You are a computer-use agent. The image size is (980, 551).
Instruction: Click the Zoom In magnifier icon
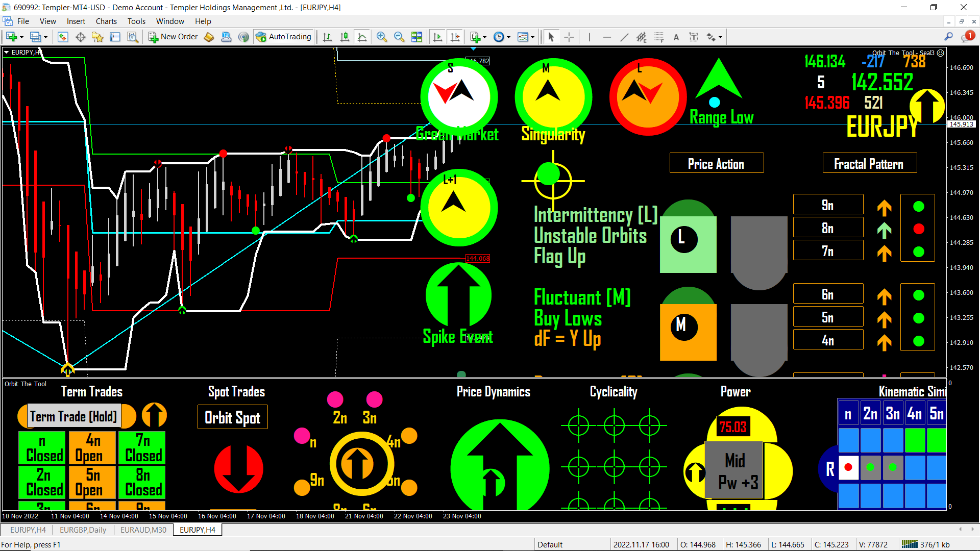pyautogui.click(x=381, y=37)
